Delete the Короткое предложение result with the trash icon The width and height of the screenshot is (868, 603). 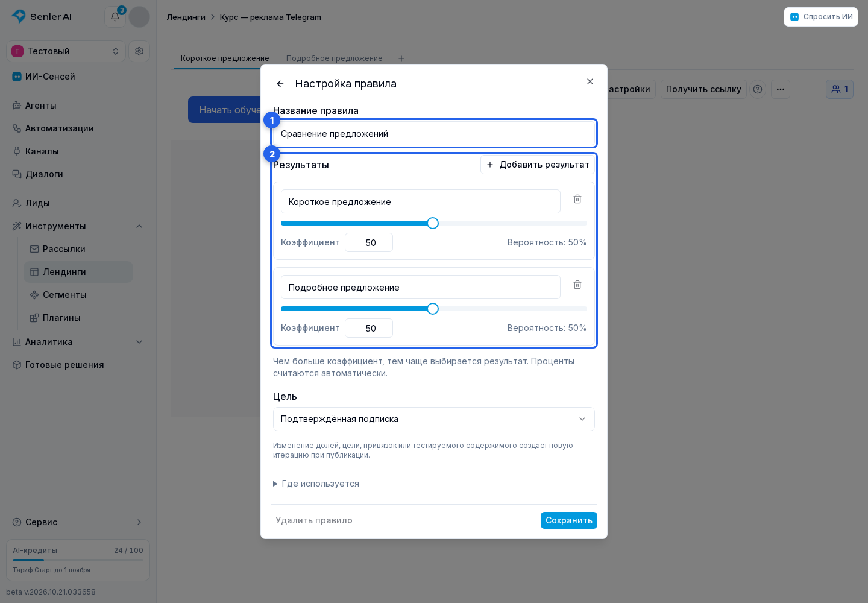click(x=577, y=199)
